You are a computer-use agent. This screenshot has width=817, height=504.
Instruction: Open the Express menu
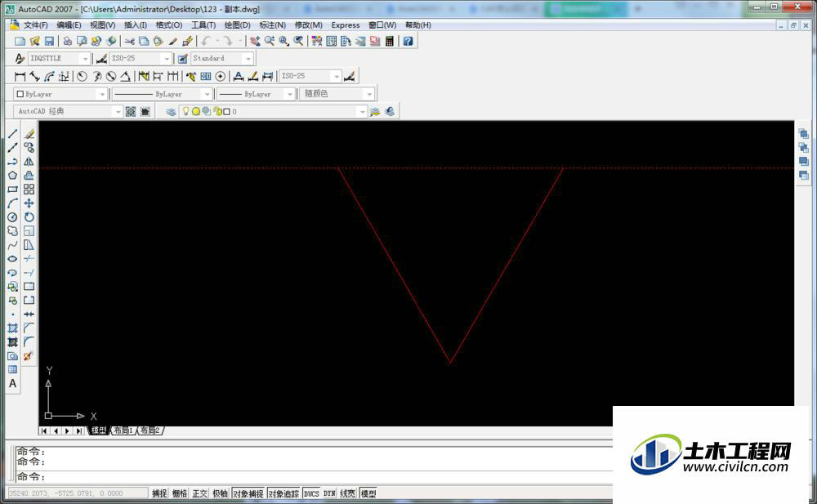click(346, 25)
